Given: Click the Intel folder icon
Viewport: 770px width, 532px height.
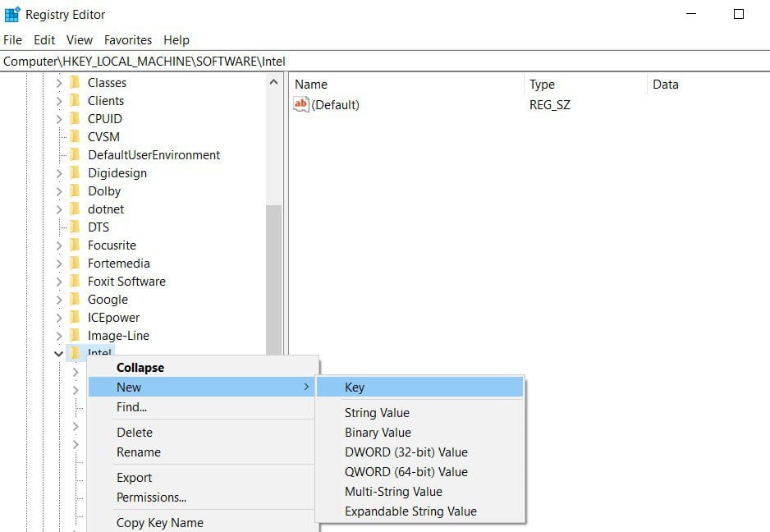Looking at the screenshot, I should pos(76,351).
